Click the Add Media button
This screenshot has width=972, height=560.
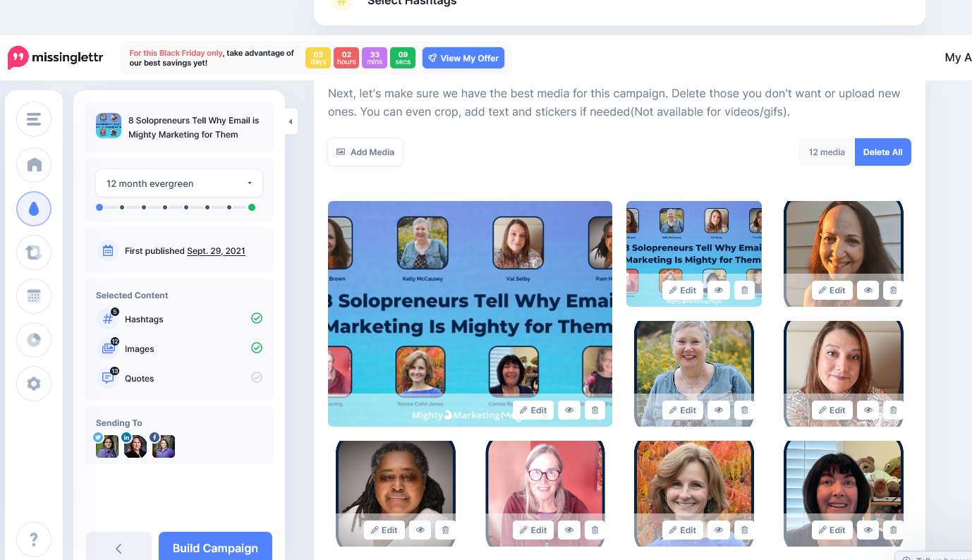(365, 152)
